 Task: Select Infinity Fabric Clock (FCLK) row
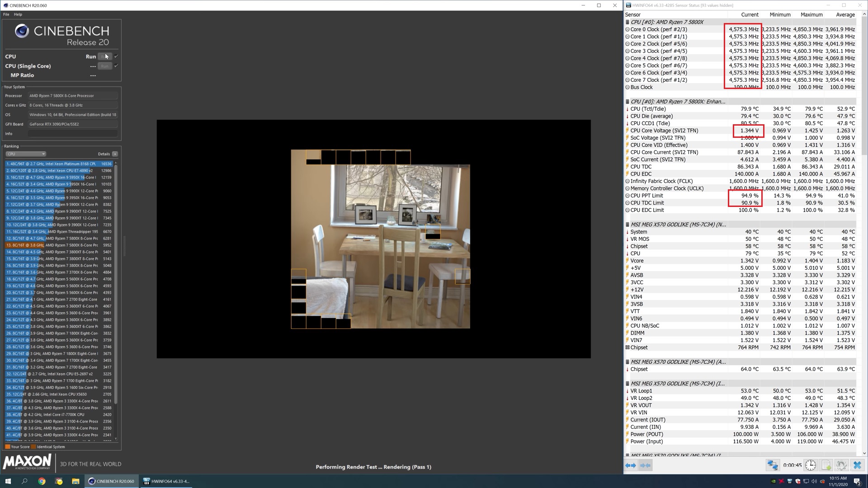741,181
